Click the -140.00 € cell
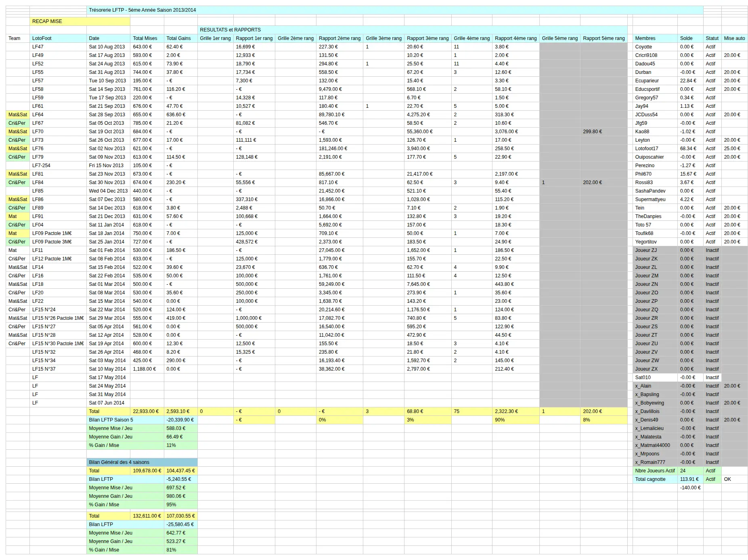The width and height of the screenshot is (748, 560). (690, 488)
